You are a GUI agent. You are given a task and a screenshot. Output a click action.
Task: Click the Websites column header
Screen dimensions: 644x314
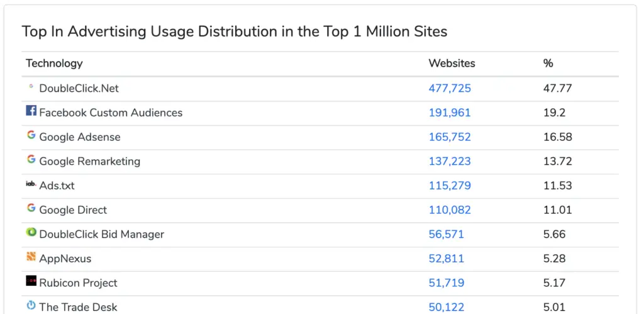tap(452, 64)
